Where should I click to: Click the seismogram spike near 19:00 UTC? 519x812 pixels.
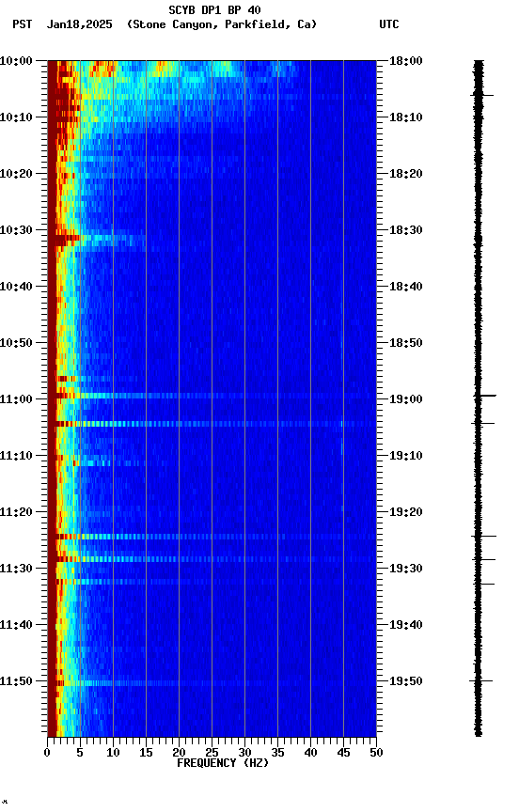(485, 396)
